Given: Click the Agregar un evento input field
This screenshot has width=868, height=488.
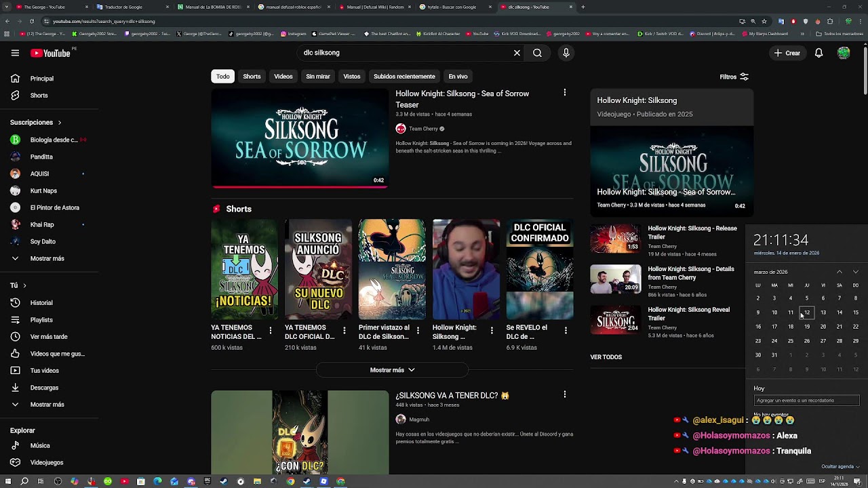Looking at the screenshot, I should (806, 401).
